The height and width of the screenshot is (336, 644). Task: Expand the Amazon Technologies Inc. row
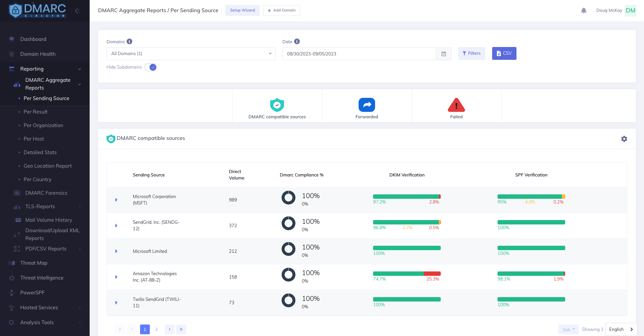pos(116,277)
